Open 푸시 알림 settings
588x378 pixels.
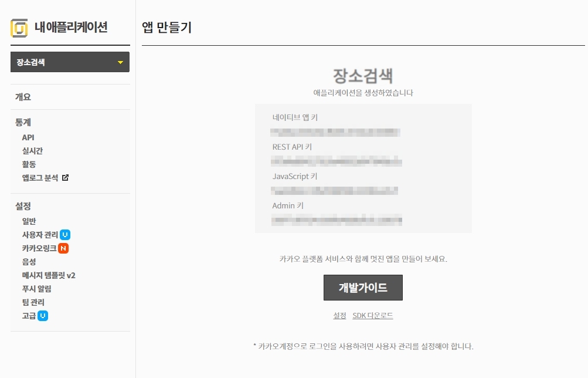37,289
